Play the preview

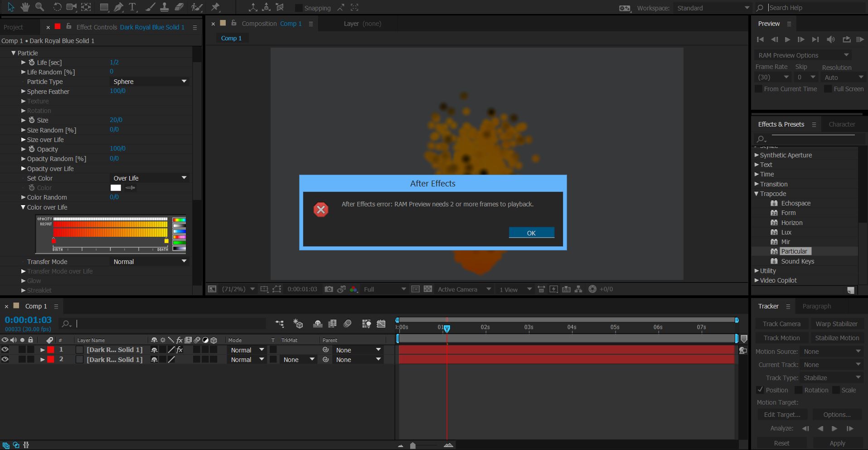tap(787, 39)
